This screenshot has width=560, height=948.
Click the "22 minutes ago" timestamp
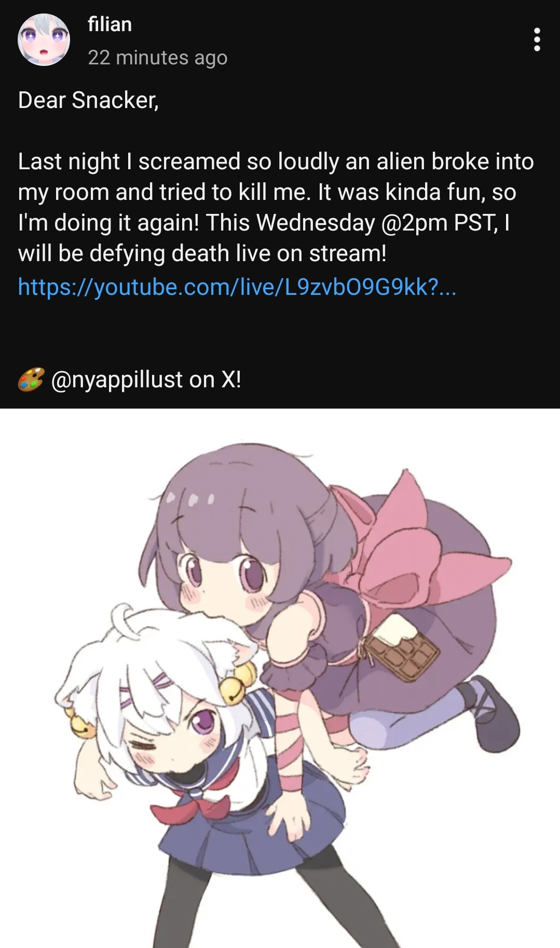coord(158,58)
